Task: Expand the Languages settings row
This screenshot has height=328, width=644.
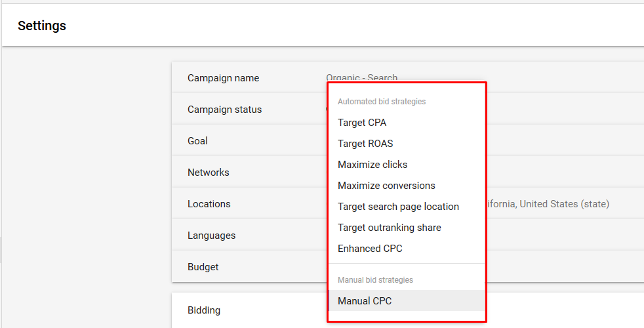Action: coord(407,236)
